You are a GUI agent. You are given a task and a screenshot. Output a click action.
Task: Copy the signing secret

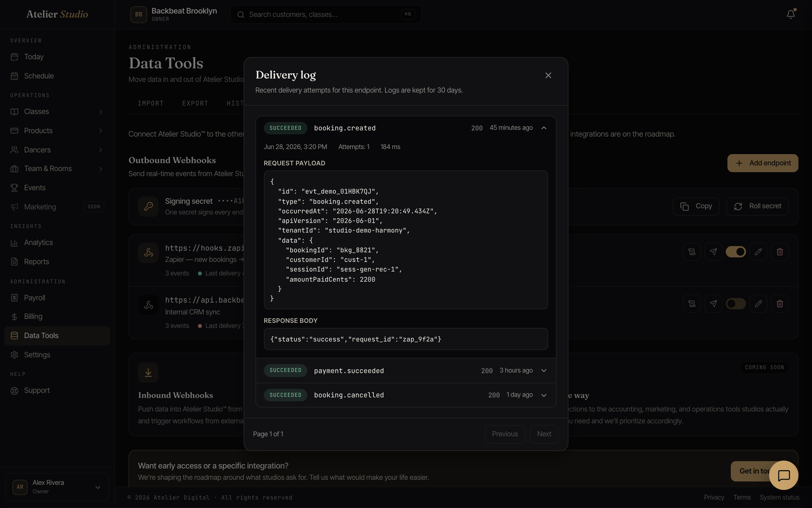696,206
